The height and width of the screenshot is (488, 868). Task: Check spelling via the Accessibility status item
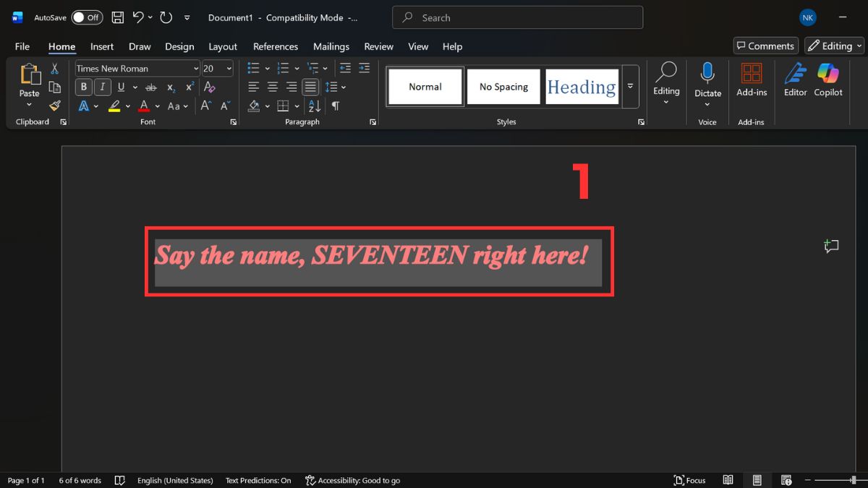(x=352, y=480)
